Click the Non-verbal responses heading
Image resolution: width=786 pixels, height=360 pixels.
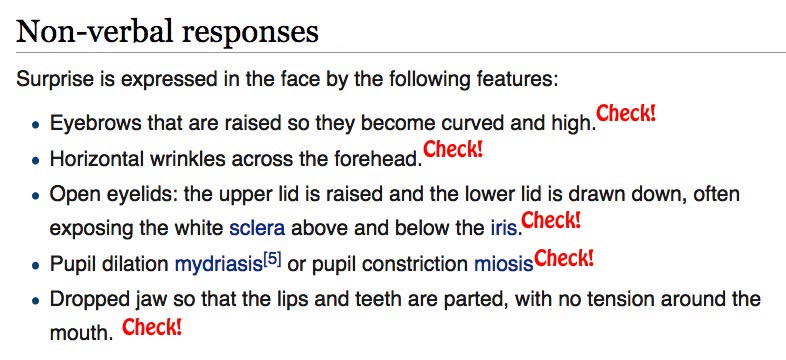(x=167, y=32)
